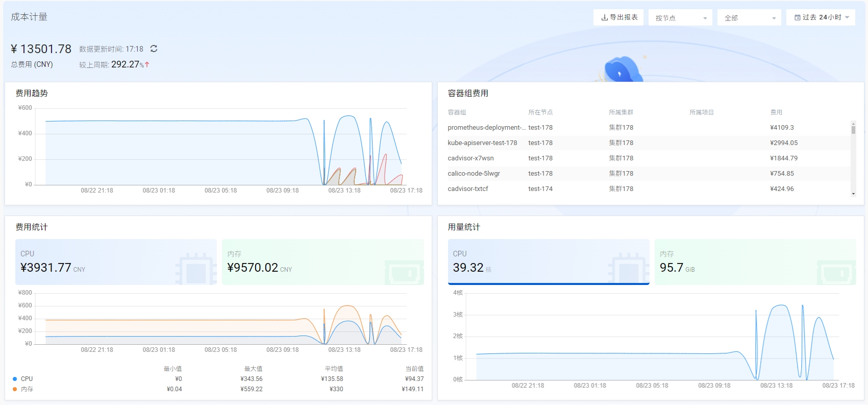Select the 内存 usage card tab
868x405 pixels.
pos(754,261)
